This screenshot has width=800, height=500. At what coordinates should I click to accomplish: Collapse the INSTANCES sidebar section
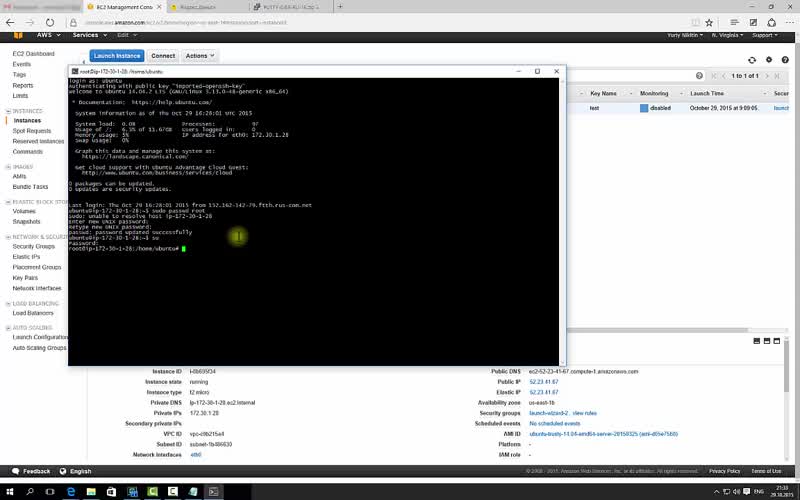tap(8, 111)
